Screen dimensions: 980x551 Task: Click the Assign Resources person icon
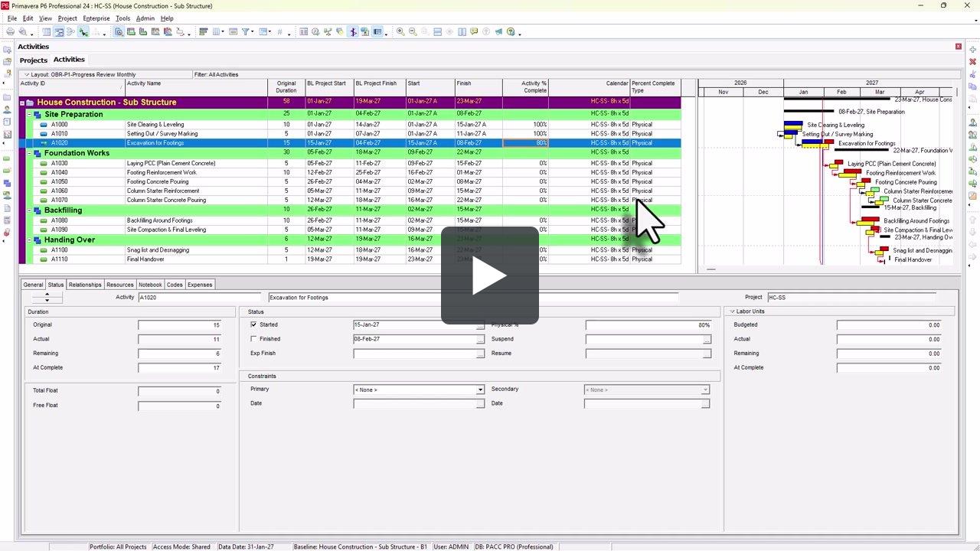(973, 122)
